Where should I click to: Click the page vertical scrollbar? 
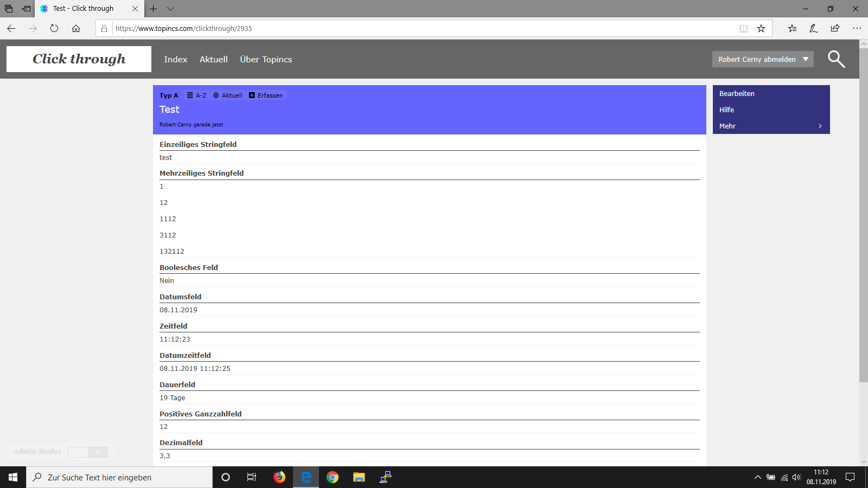click(863, 217)
